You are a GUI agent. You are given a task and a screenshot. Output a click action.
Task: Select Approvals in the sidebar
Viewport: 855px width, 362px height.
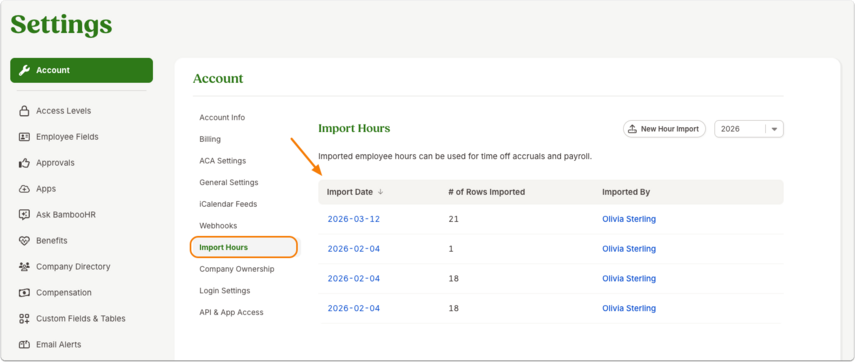tap(55, 163)
